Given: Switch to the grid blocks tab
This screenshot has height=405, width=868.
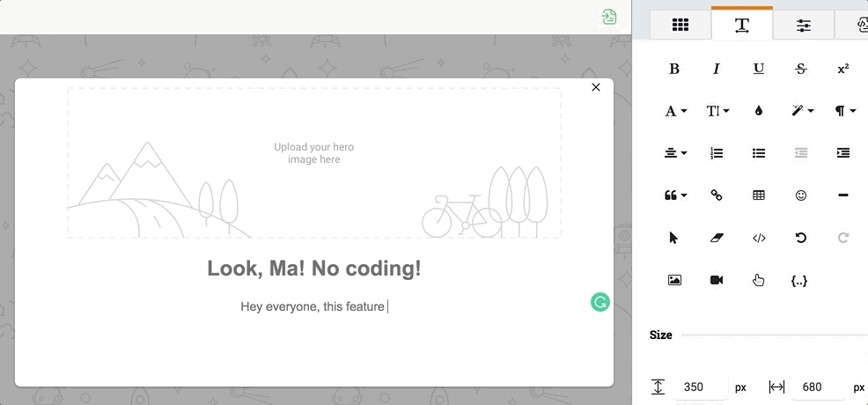Looking at the screenshot, I should tap(680, 26).
